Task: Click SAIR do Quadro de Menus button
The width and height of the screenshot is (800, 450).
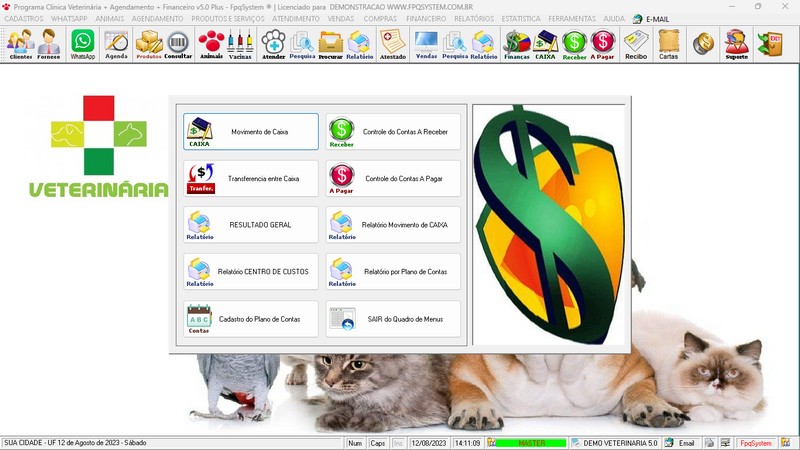Action: [x=393, y=319]
